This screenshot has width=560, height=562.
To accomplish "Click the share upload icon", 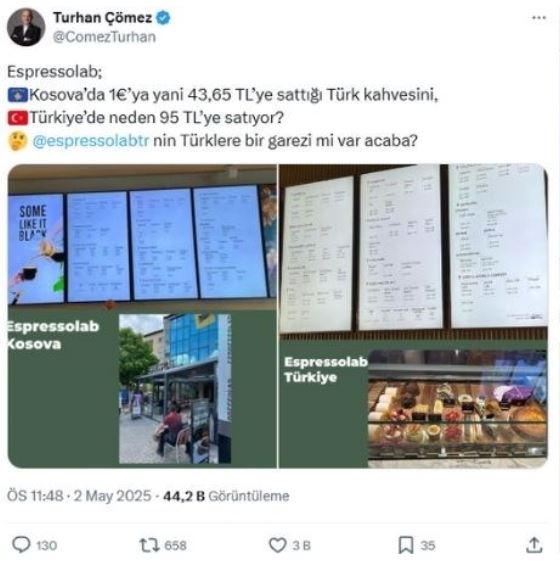I will pos(534,545).
